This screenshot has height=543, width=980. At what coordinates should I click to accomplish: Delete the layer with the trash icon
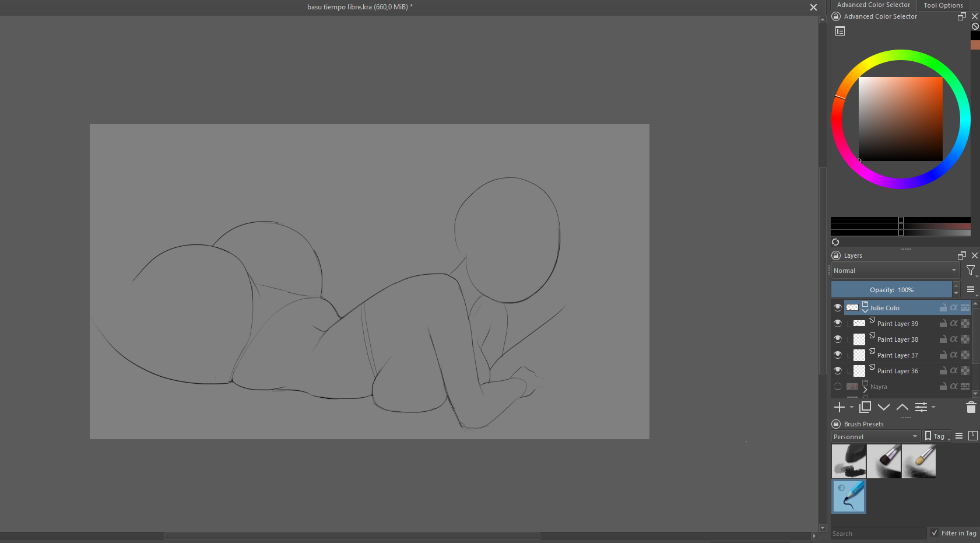pos(971,408)
